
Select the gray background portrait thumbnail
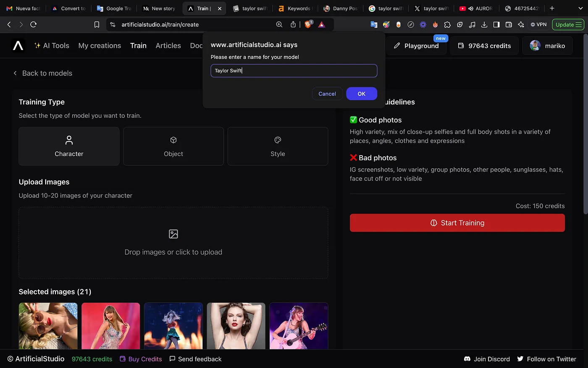(236, 326)
